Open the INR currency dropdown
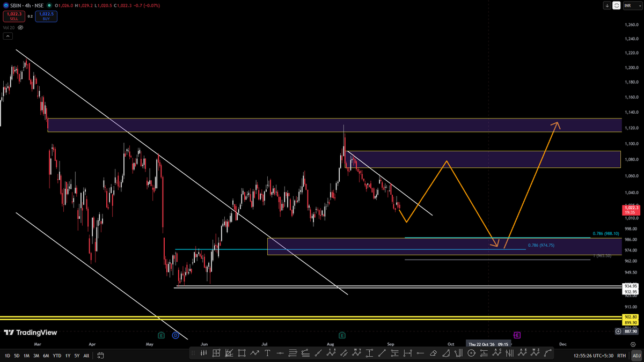The height and width of the screenshot is (362, 644). coord(632,5)
